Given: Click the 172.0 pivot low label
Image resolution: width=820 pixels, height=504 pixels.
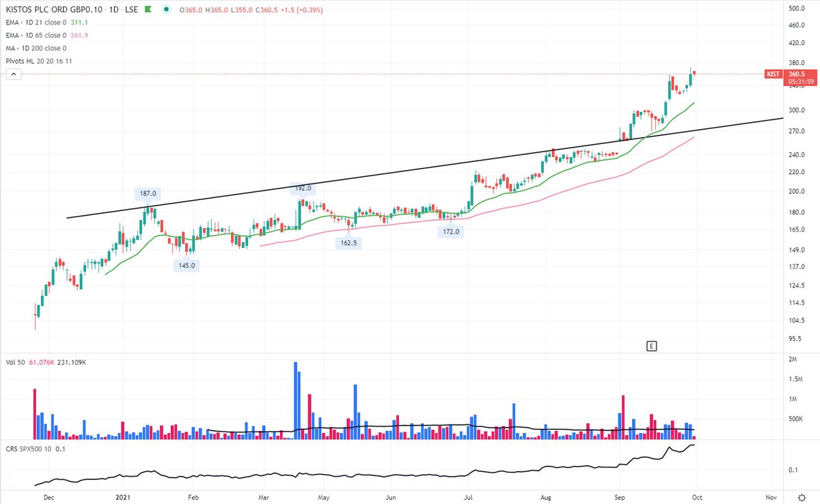Looking at the screenshot, I should 452,233.
